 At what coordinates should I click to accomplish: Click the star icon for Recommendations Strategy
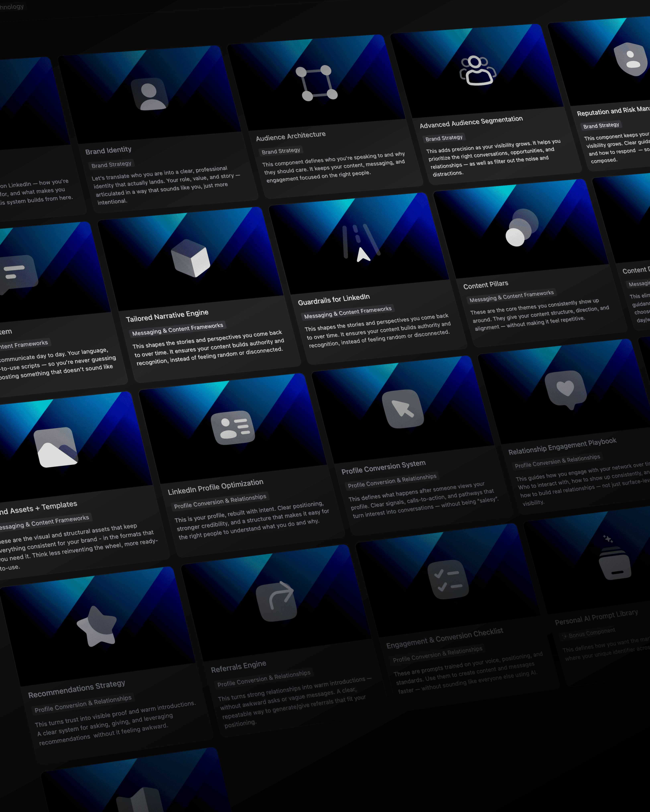point(97,627)
